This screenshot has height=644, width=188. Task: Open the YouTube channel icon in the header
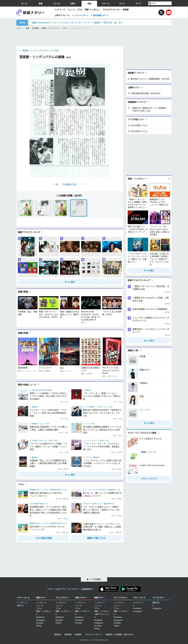[169, 12]
